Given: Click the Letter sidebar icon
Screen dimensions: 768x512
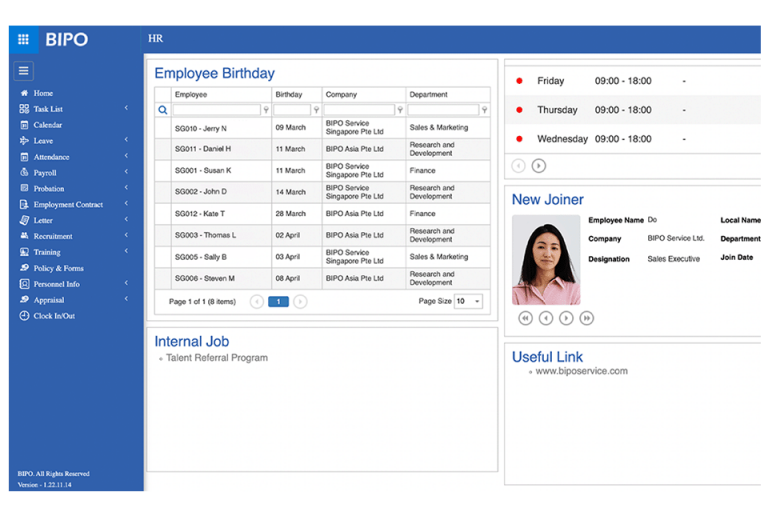Looking at the screenshot, I should 24,220.
